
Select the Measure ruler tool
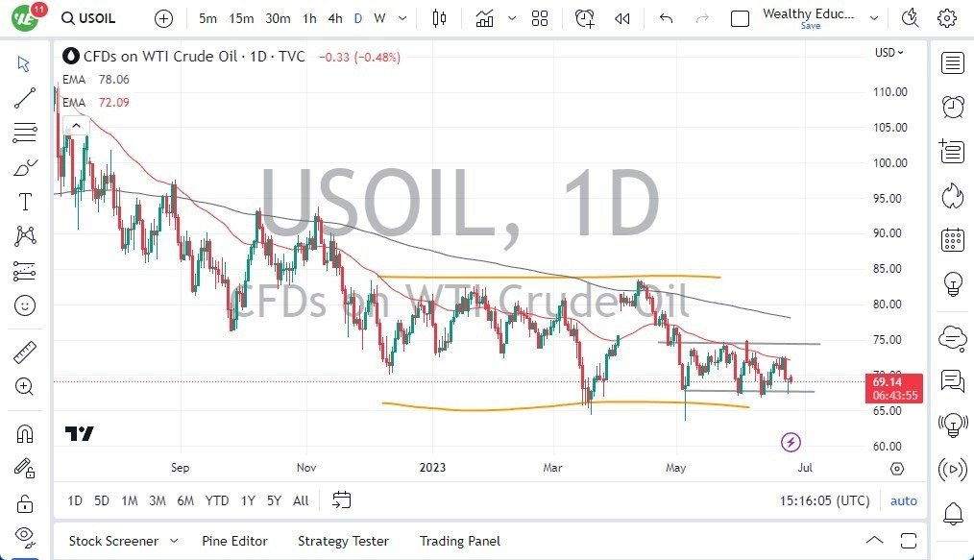26,352
